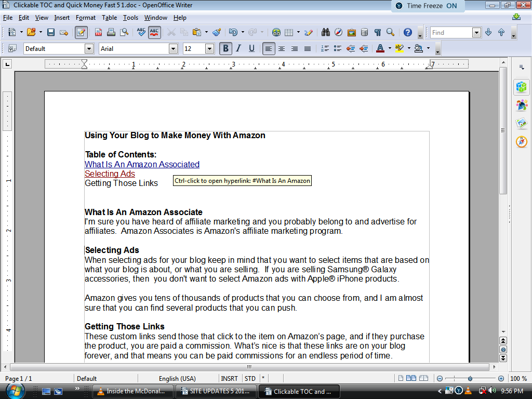
Task: Click the Zoom magnifier icon
Action: point(390,32)
